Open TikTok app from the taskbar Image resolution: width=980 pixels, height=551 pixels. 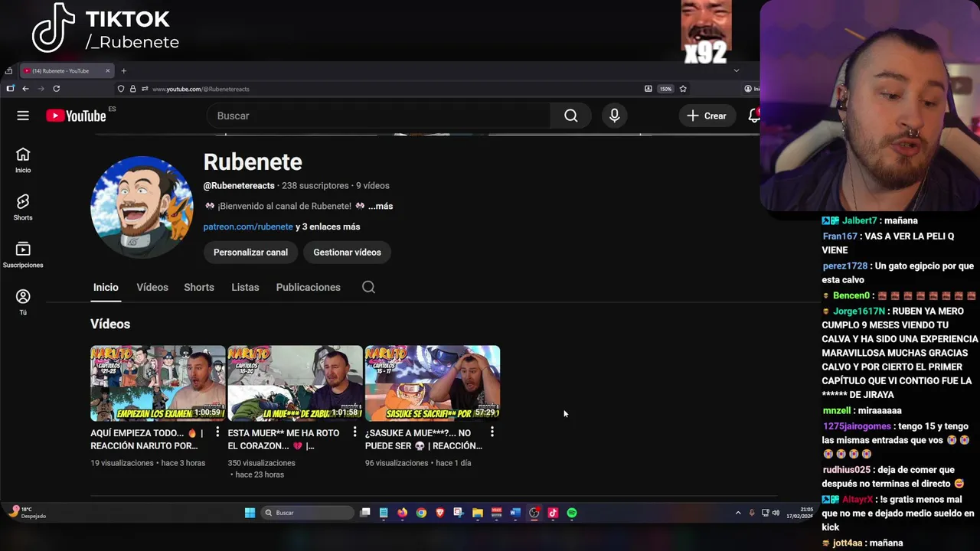553,513
